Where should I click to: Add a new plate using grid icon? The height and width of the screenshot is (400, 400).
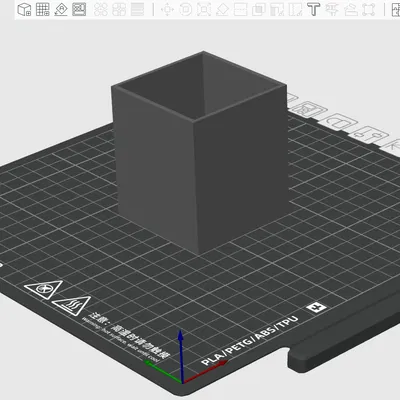(x=43, y=9)
